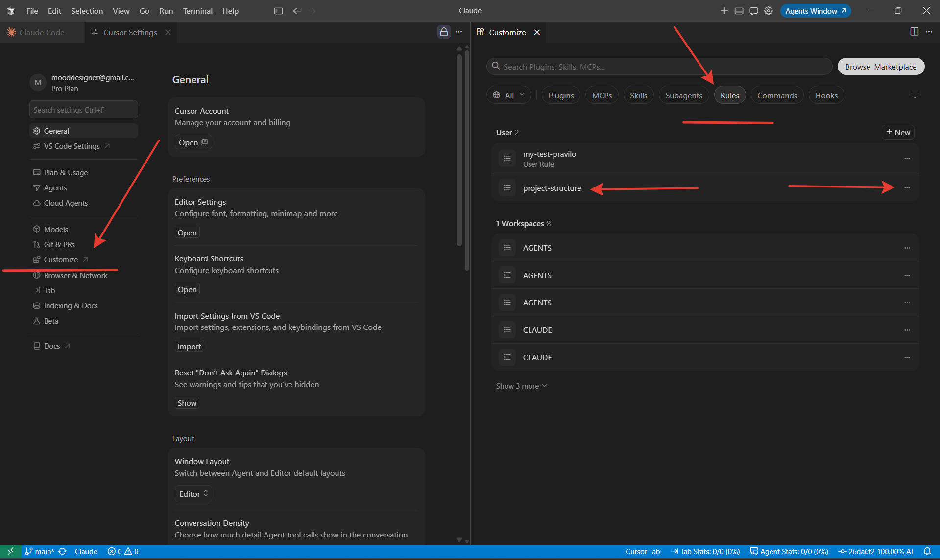Open options menu for second CLAUDE rule
The height and width of the screenshot is (560, 940).
pyautogui.click(x=907, y=357)
